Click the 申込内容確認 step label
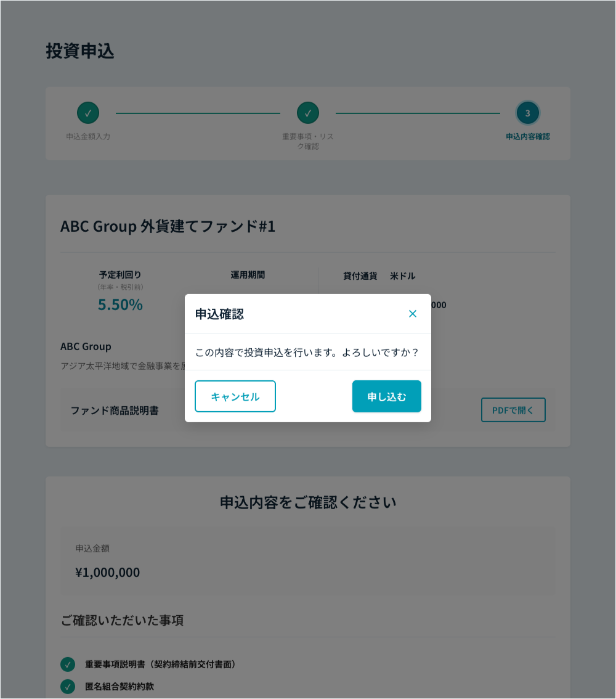 click(528, 136)
